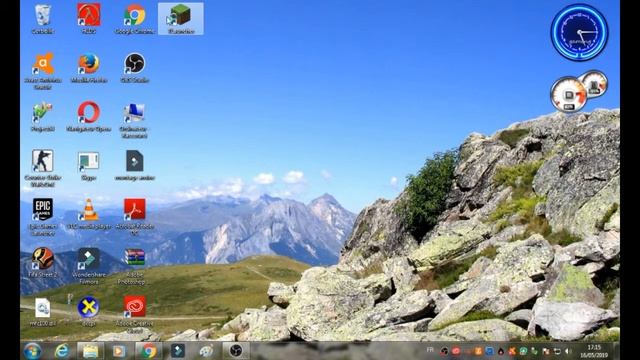640x360 pixels.
Task: Open the WinRAR-style Adobe Photoshop archive icon
Action: (x=134, y=266)
